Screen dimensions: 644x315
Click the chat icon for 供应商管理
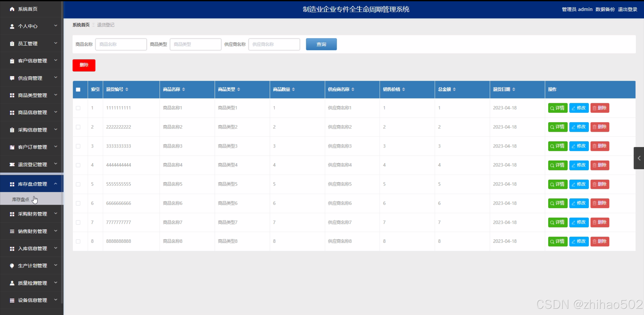point(12,78)
